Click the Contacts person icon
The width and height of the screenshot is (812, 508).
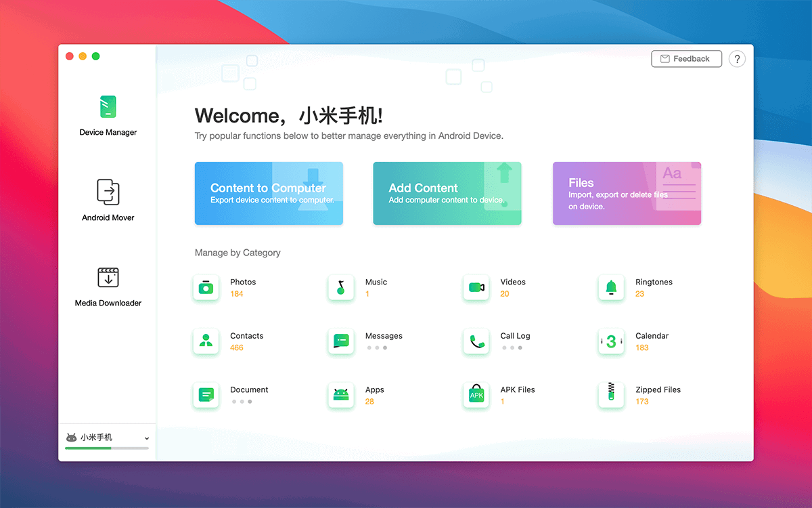point(206,341)
